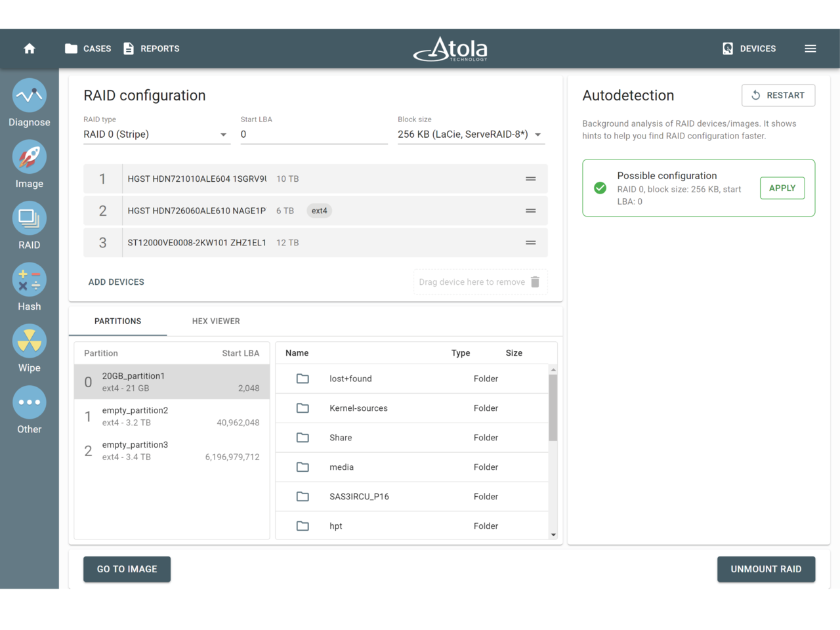Click the Start LBA column header
840x630 pixels.
pyautogui.click(x=241, y=353)
